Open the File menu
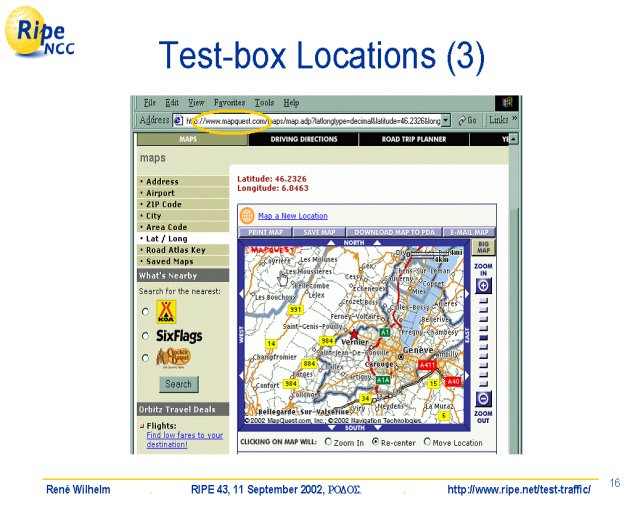Screen dimensions: 640x512 click(x=150, y=102)
